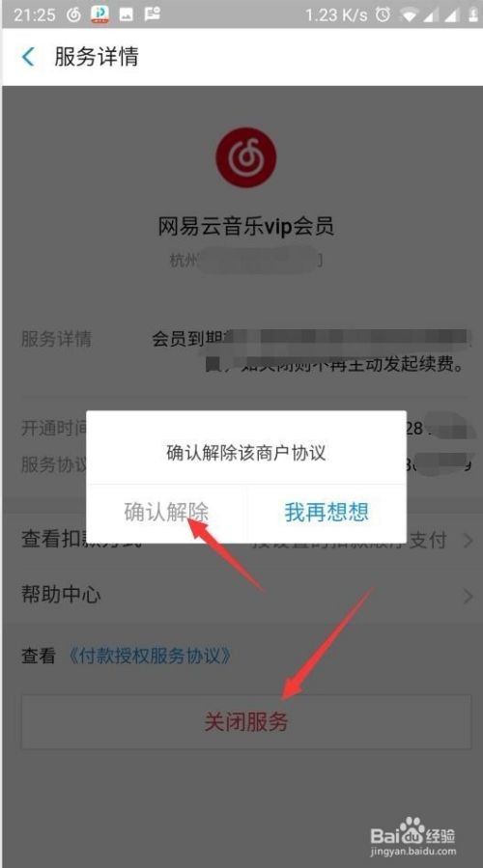
Task: Tap the back arrow beside 服务详情
Action: [x=28, y=56]
